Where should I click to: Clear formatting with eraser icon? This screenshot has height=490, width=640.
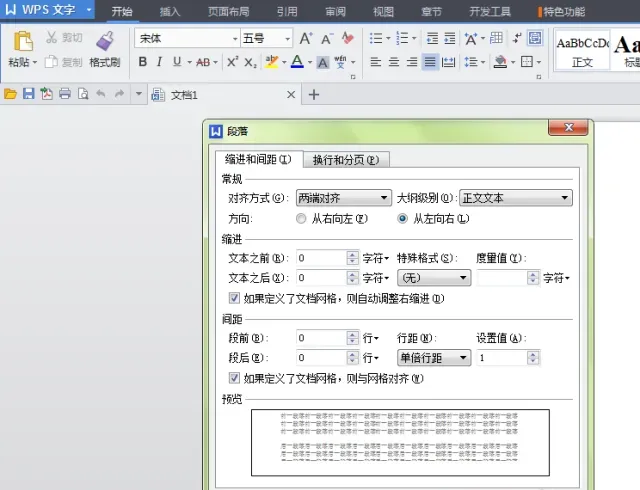[348, 38]
